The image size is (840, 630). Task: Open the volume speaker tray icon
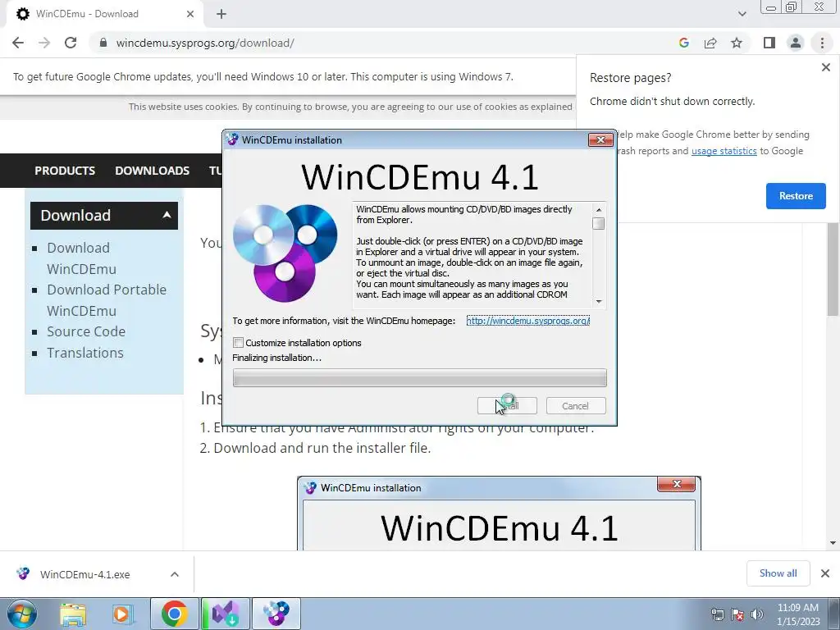(757, 615)
